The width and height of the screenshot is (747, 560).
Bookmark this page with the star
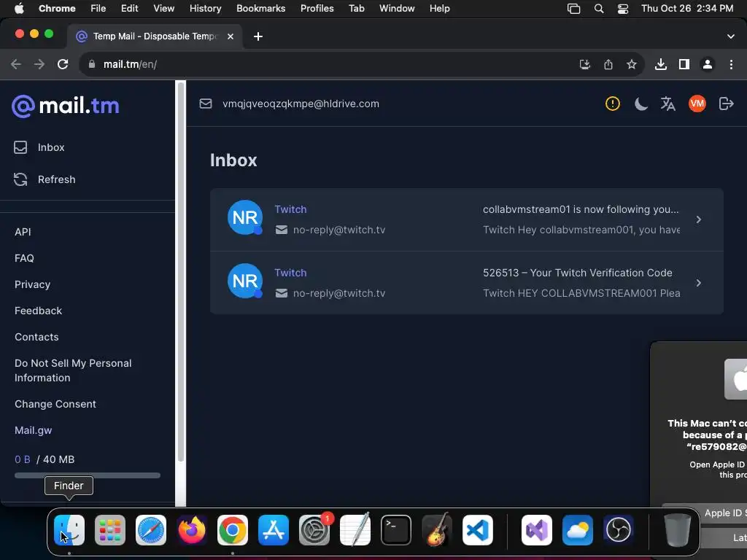[632, 64]
